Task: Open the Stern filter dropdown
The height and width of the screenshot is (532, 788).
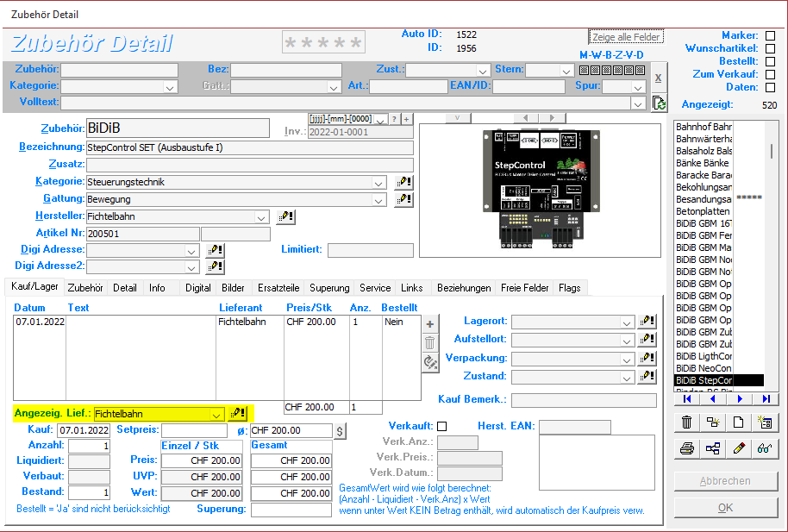Action: 567,71
